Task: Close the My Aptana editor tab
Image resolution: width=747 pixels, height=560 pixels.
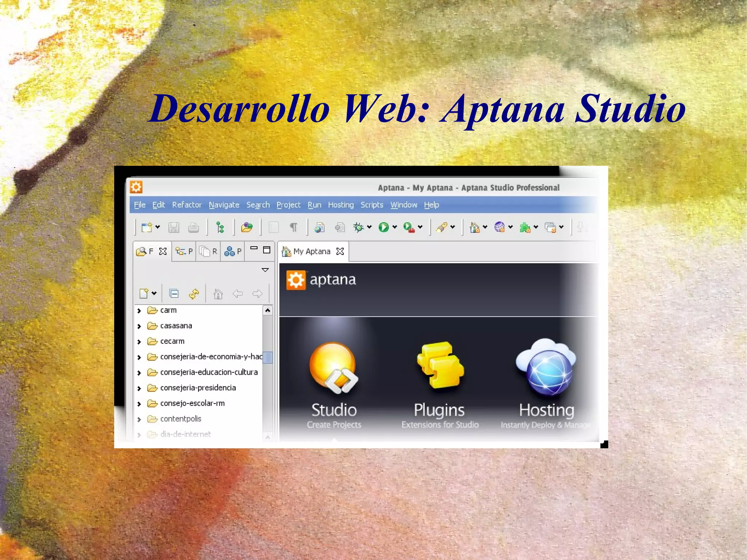Action: click(340, 251)
